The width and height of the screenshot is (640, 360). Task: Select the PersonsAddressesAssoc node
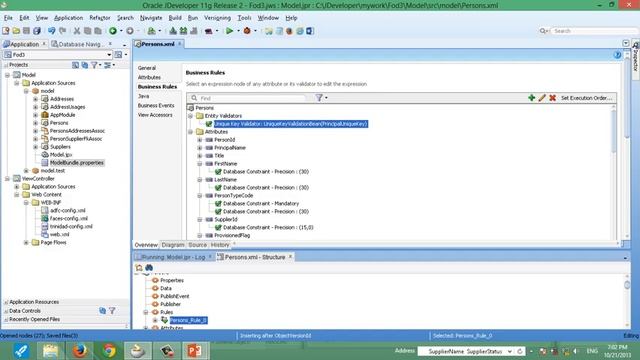[77, 131]
